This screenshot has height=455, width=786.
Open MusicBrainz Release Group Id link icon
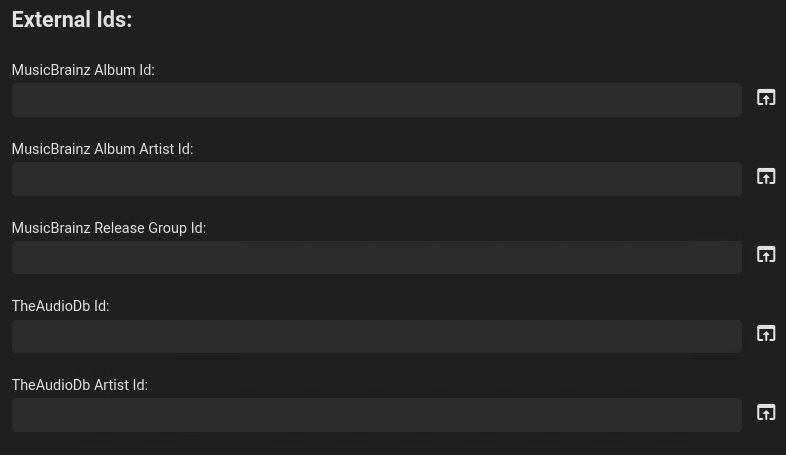tap(766, 255)
